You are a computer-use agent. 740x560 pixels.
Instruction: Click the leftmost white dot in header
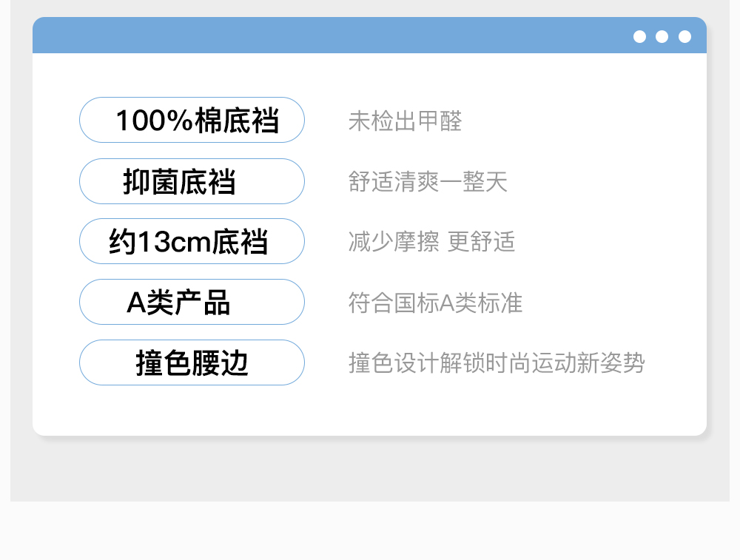pyautogui.click(x=640, y=36)
